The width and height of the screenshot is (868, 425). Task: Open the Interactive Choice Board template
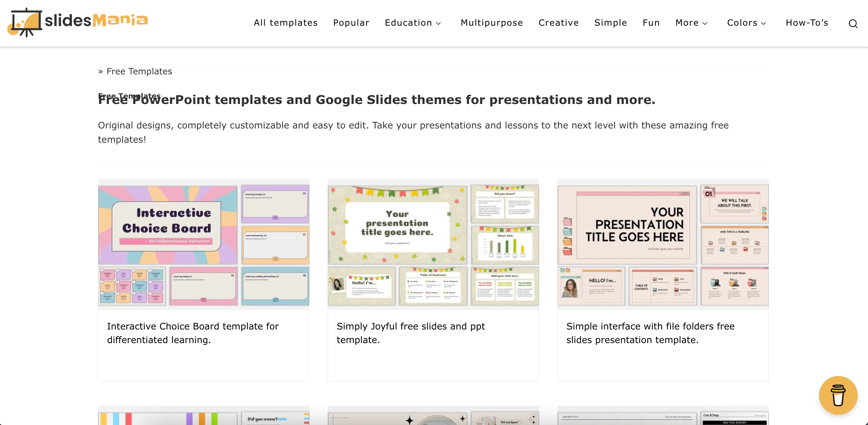point(193,333)
